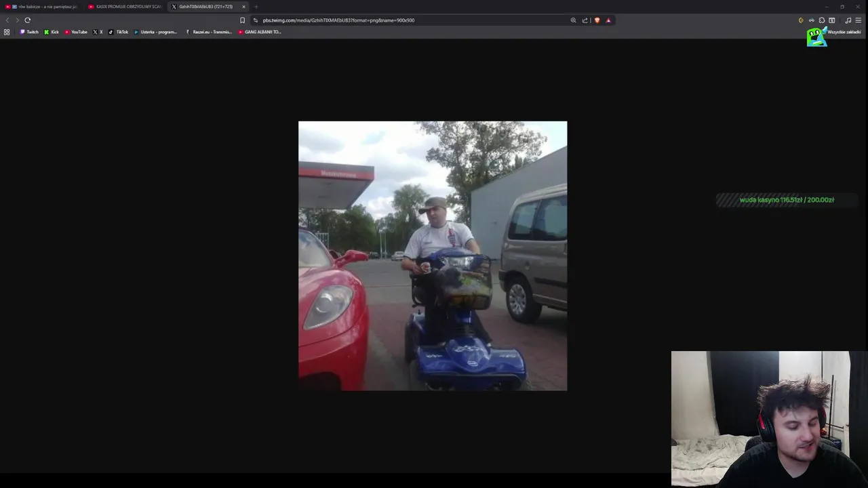Restore down the browser window
This screenshot has height=488, width=868.
(x=842, y=7)
